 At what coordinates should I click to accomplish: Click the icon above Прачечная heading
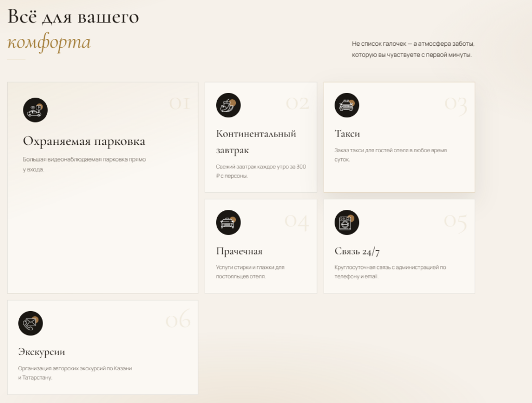click(x=229, y=222)
